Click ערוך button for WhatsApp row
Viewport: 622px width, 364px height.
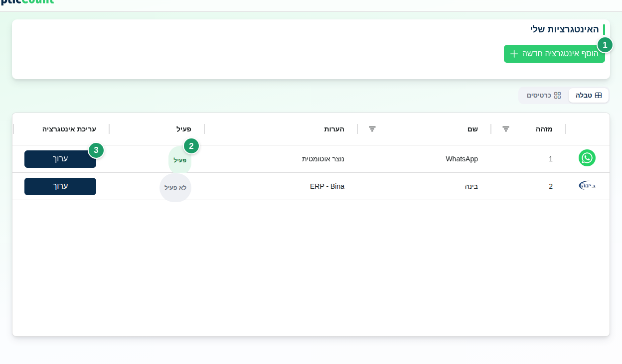click(x=60, y=159)
